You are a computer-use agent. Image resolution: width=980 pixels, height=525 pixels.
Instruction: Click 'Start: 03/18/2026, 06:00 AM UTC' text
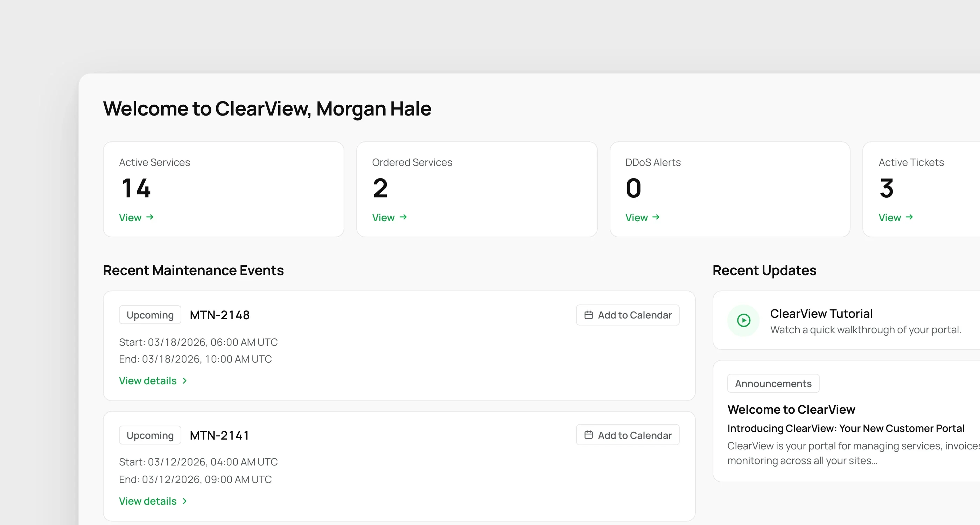coord(198,342)
